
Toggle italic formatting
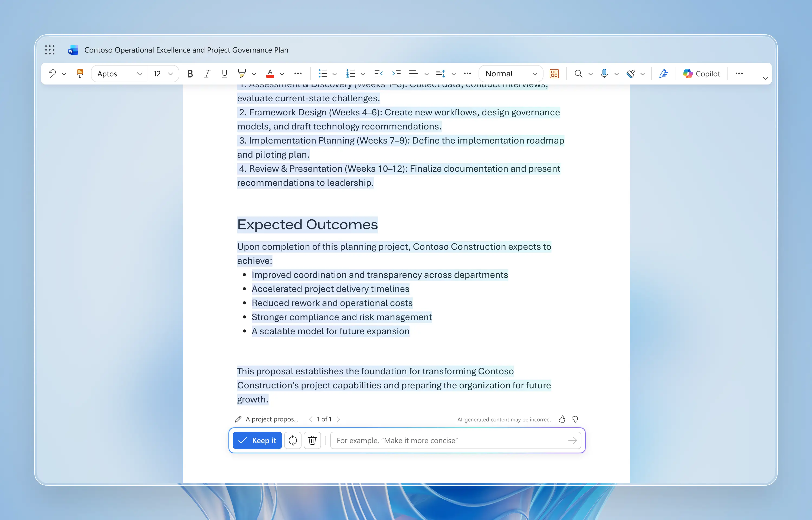[207, 74]
